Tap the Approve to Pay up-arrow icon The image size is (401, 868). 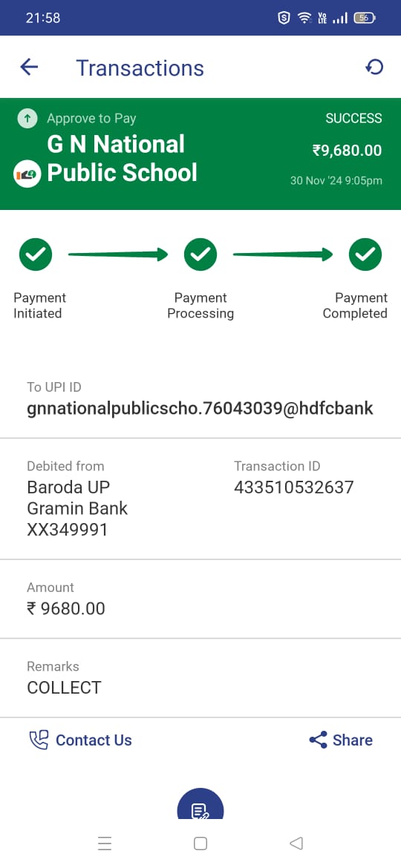click(x=27, y=118)
